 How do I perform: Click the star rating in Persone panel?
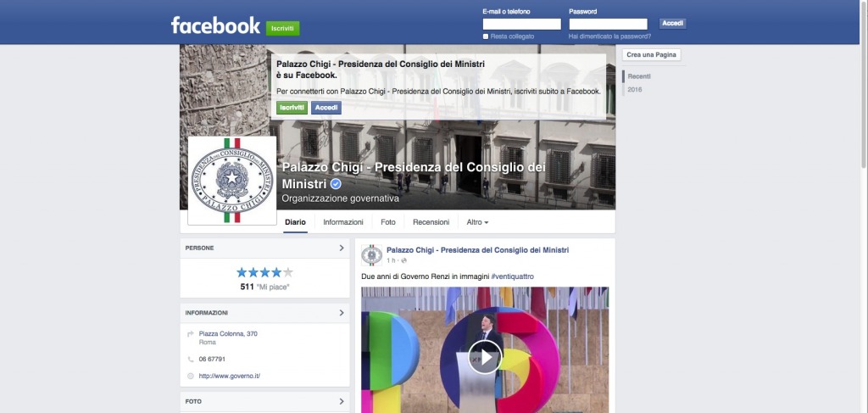pyautogui.click(x=264, y=272)
